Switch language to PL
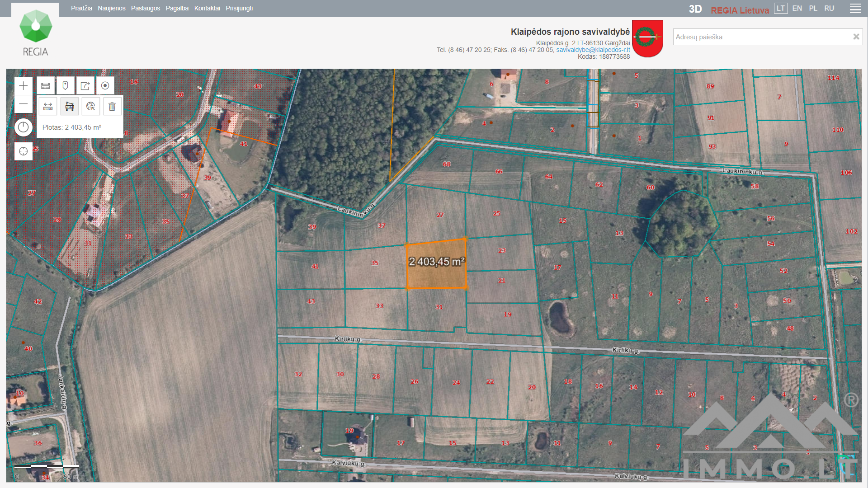The image size is (868, 488). click(x=813, y=8)
